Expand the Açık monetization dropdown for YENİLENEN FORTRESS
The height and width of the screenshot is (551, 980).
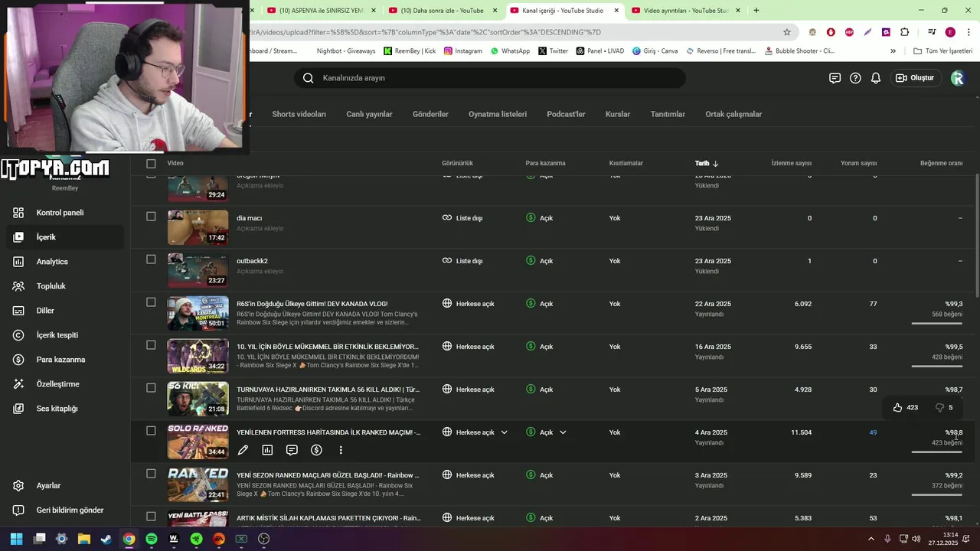563,432
